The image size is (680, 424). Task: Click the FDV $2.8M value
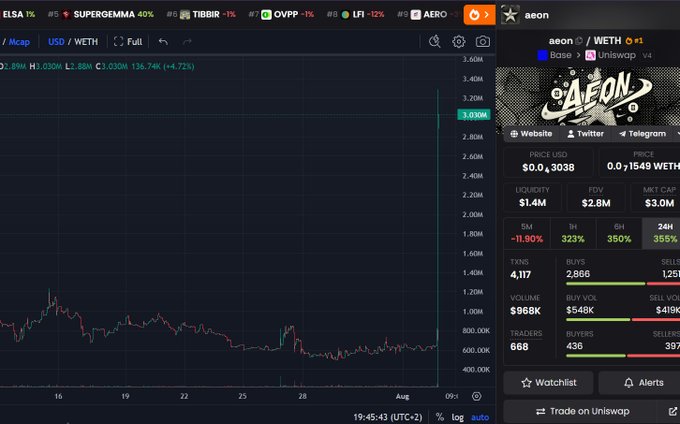pyautogui.click(x=596, y=203)
